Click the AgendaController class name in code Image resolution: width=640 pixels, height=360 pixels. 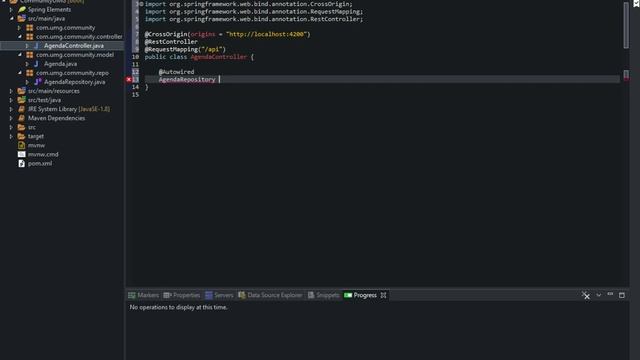tap(219, 57)
